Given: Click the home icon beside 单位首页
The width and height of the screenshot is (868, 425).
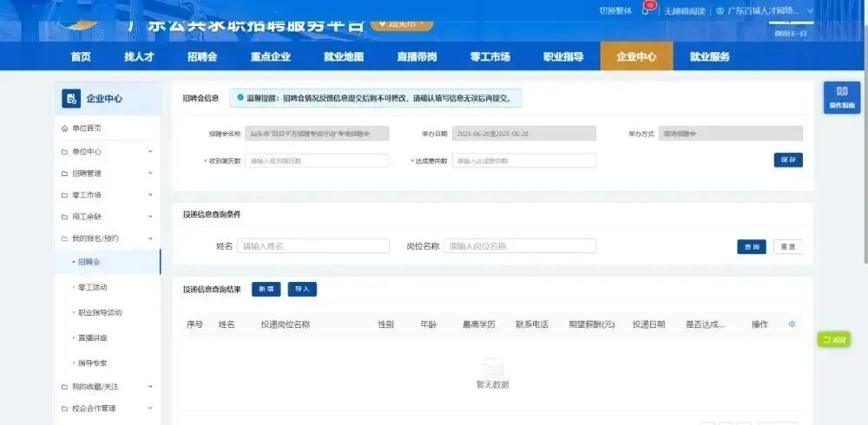Looking at the screenshot, I should [65, 128].
